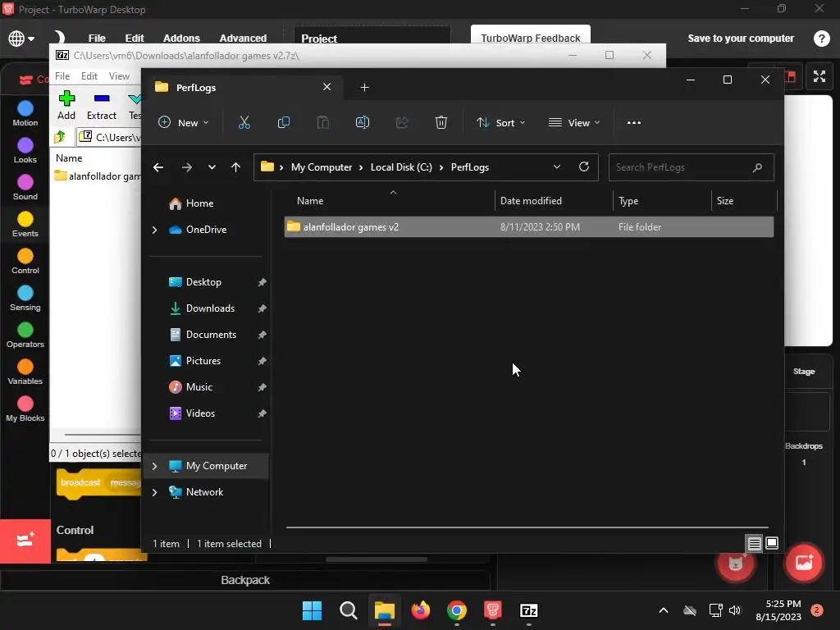The width and height of the screenshot is (840, 630).
Task: Click Extract in the 7-Zip window
Action: point(101,106)
